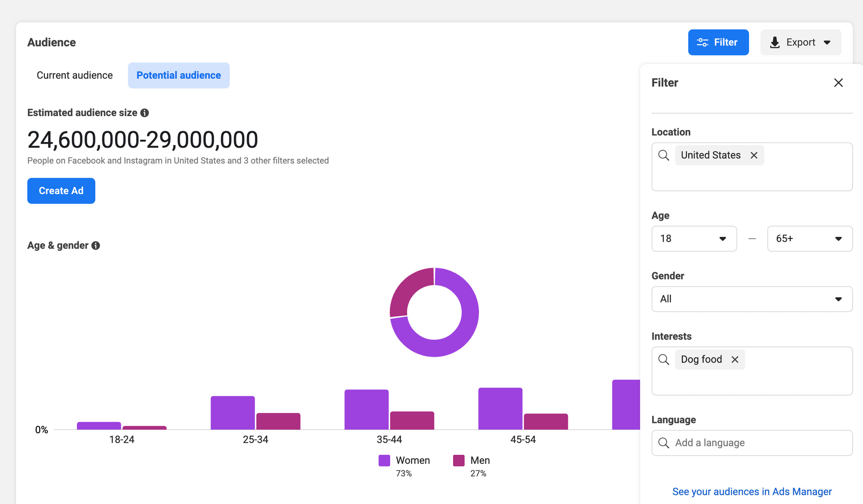Click the Export download icon
This screenshot has height=504, width=863.
pyautogui.click(x=775, y=42)
